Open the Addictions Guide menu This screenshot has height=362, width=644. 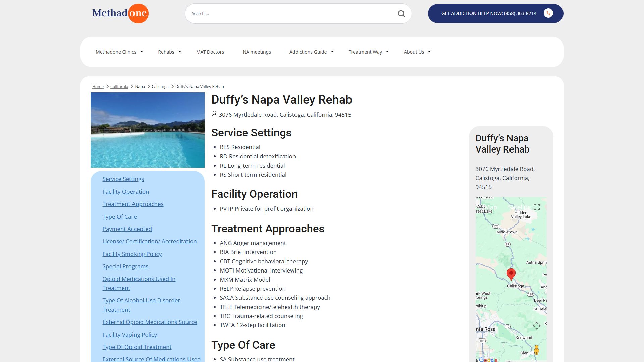coord(308,52)
